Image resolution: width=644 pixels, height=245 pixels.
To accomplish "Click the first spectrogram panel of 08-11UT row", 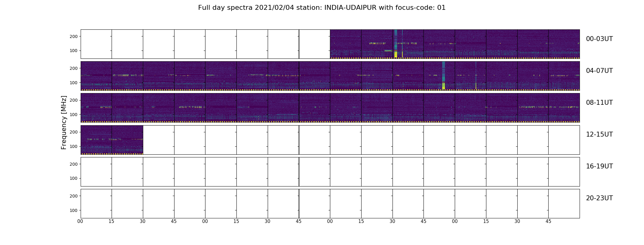I will (x=96, y=108).
